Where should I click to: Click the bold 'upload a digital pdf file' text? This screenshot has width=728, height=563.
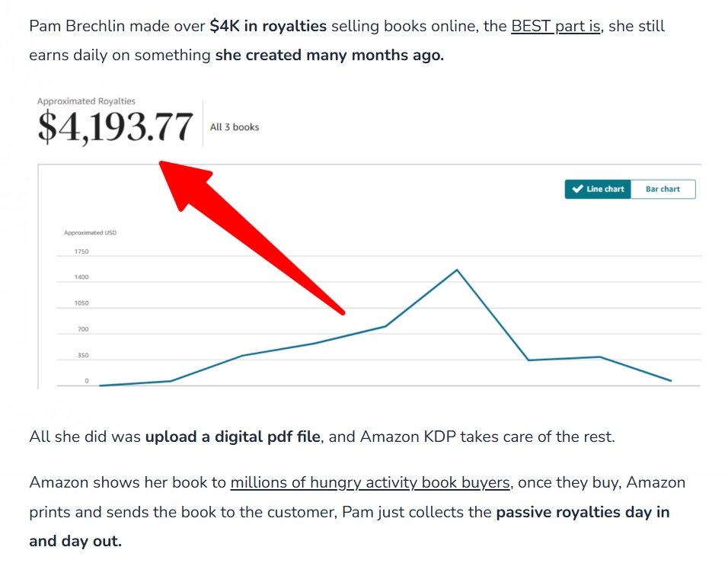coord(232,437)
